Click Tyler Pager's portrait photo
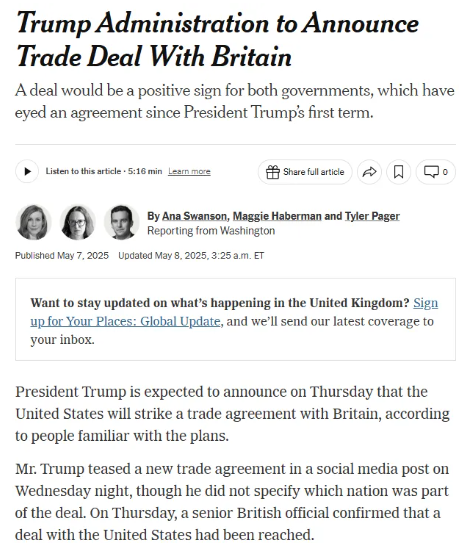 122,222
